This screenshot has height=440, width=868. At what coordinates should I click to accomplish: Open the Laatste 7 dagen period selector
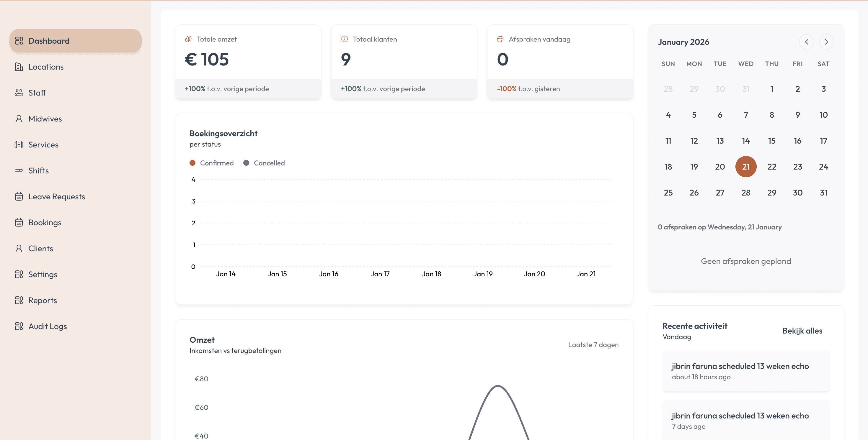point(593,344)
